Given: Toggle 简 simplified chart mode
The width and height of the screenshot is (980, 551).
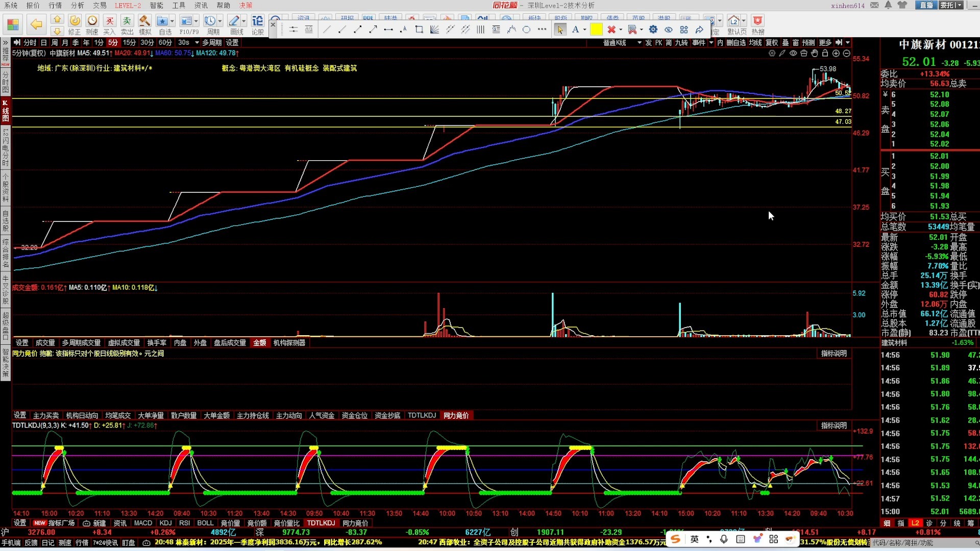Looking at the screenshot, I should tap(669, 43).
